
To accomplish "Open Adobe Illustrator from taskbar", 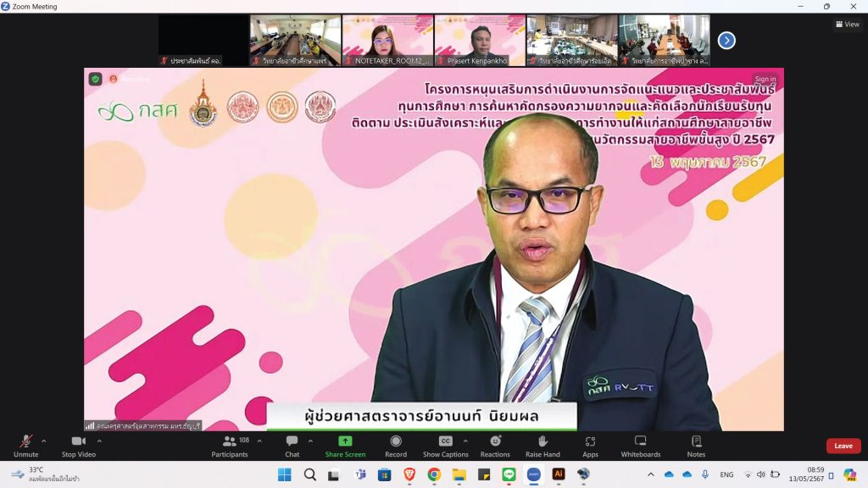I will pos(558,474).
